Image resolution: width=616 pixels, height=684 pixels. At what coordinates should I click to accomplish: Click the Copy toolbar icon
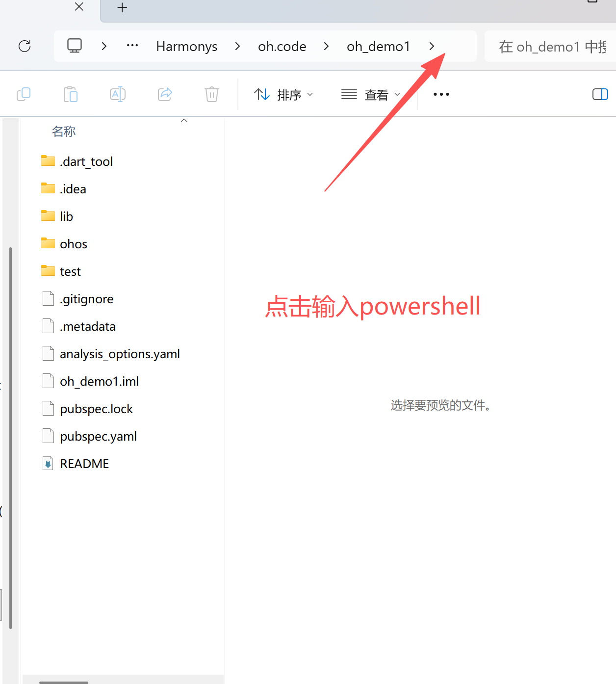(24, 94)
